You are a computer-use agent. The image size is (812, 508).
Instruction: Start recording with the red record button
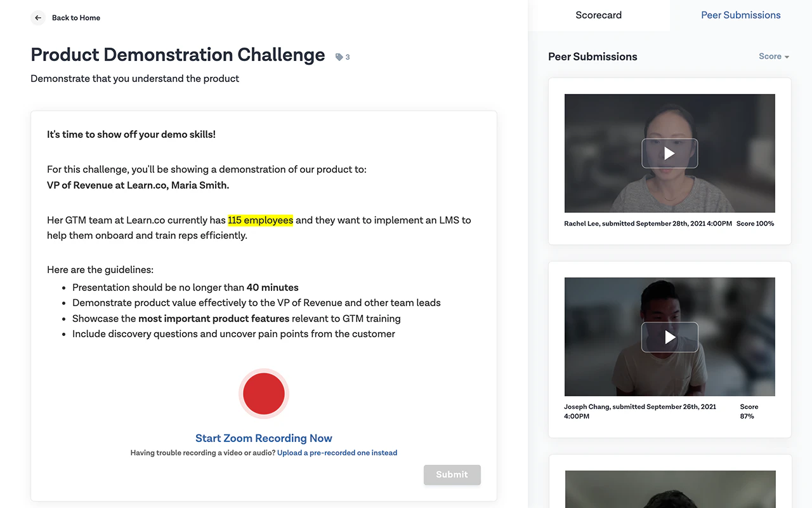coord(264,394)
